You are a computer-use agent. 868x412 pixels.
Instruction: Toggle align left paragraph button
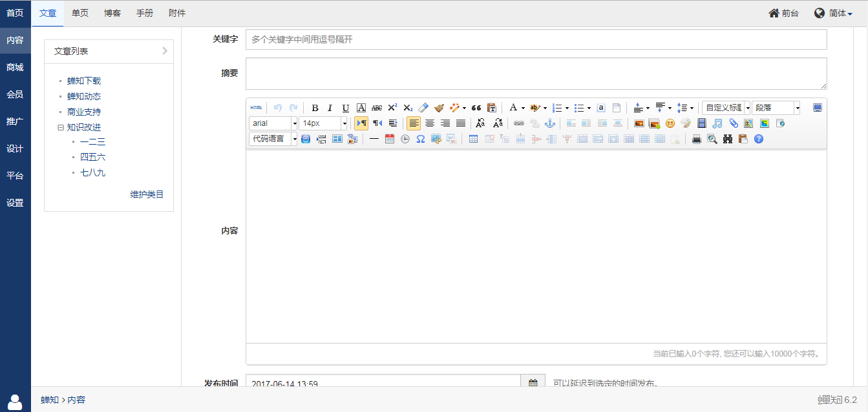pos(414,123)
